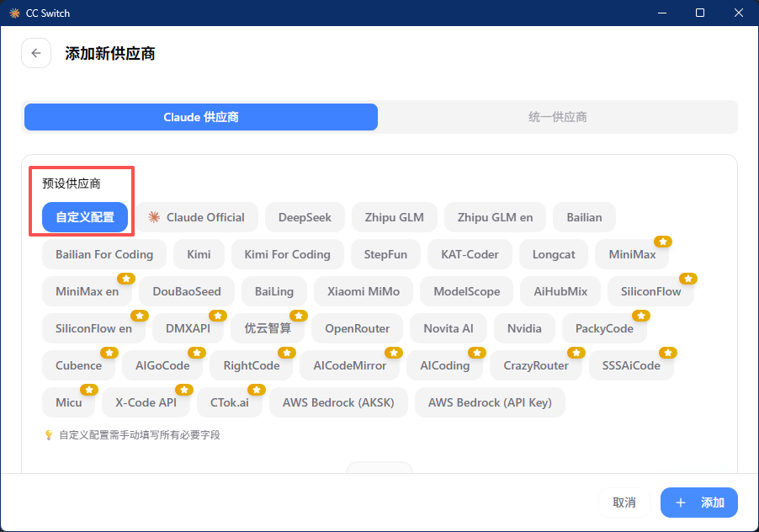Click the star badge on Cubence

tap(109, 353)
